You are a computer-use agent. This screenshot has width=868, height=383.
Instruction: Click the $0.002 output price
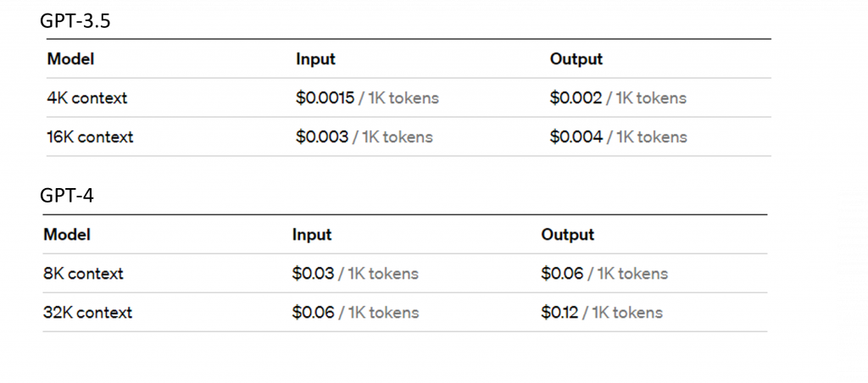pyautogui.click(x=576, y=98)
